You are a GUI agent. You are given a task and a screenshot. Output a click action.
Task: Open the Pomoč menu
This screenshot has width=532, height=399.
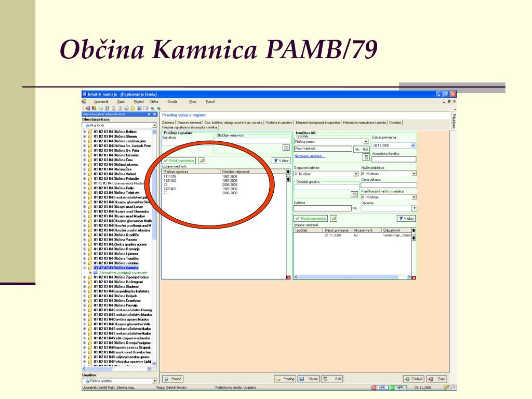coord(210,101)
